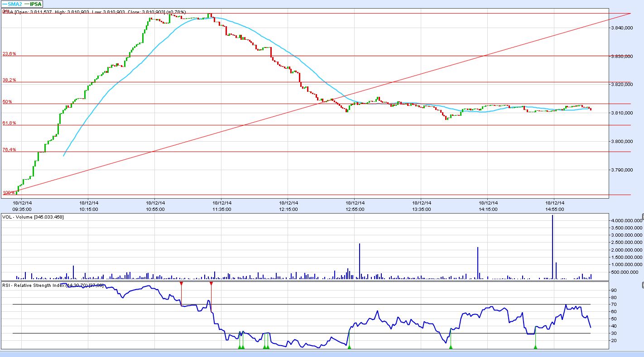Click the 11:35:00 time axis label

pyautogui.click(x=221, y=209)
